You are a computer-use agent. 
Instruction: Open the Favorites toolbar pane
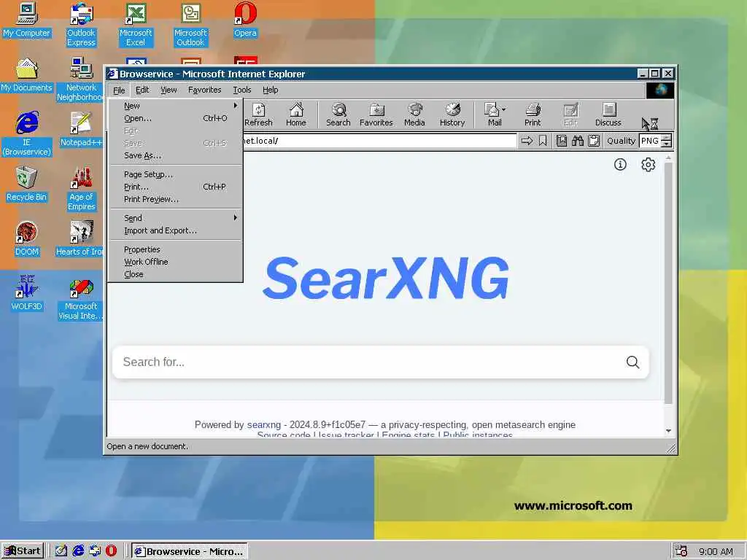(376, 114)
